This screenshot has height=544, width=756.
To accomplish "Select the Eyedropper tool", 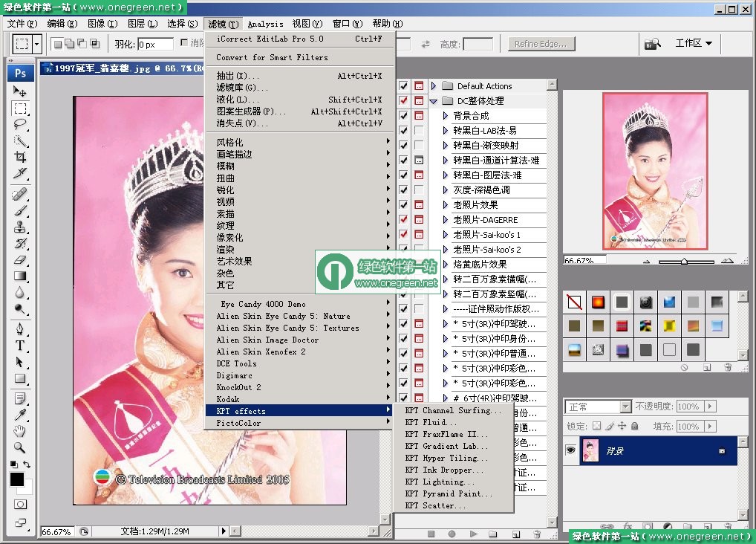I will [20, 415].
